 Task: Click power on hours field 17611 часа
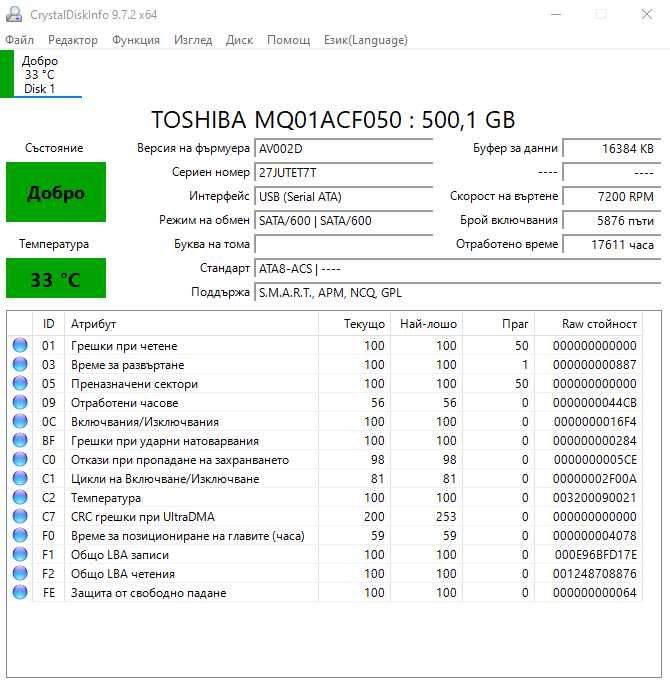[x=612, y=244]
